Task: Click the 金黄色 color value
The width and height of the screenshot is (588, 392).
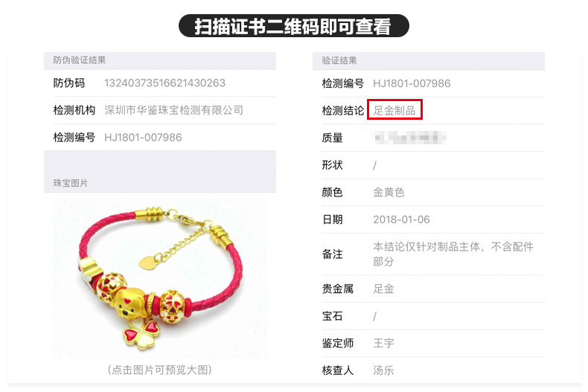Action: point(389,192)
